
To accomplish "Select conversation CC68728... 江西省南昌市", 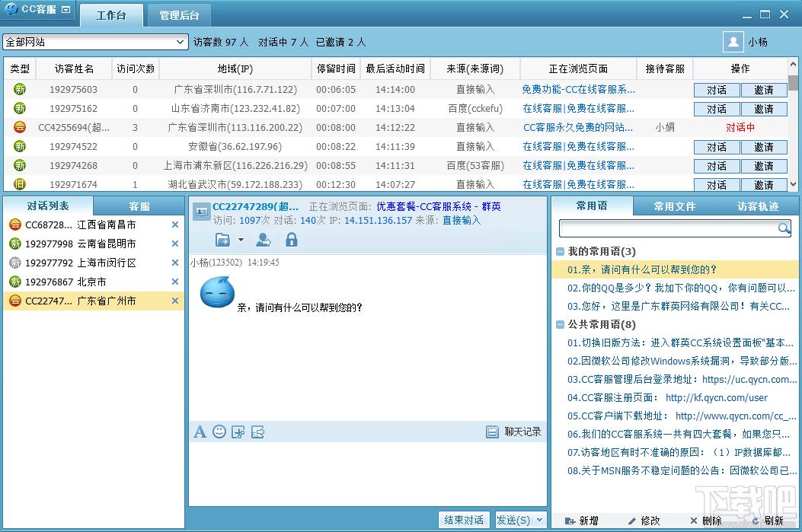I will click(x=94, y=225).
